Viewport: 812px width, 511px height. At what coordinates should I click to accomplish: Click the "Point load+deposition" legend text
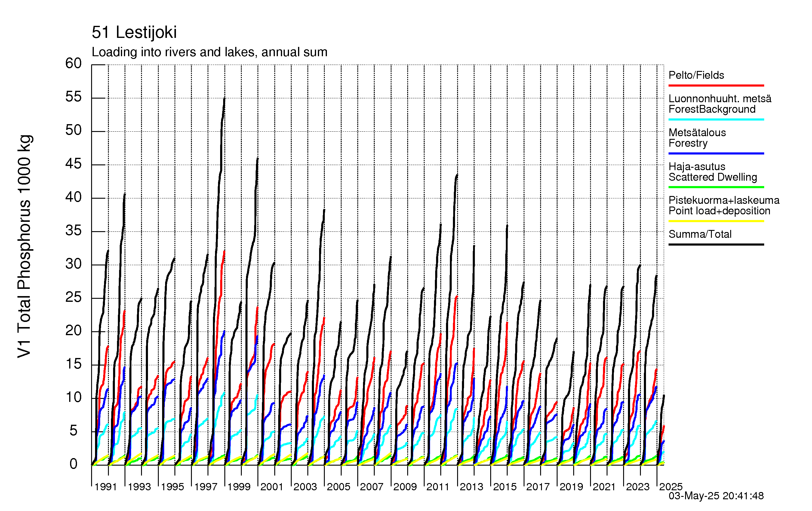(x=720, y=211)
